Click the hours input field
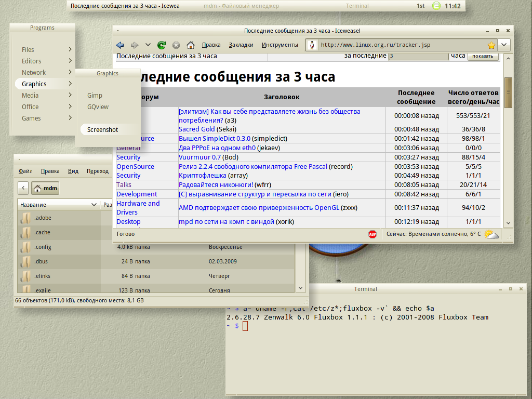This screenshot has width=532, height=399. 418,56
